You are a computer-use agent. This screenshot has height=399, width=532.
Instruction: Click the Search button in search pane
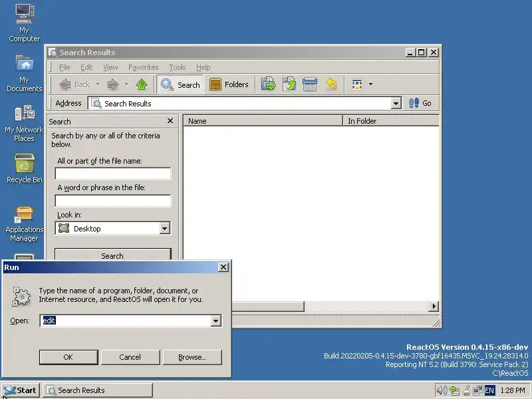[x=112, y=255]
